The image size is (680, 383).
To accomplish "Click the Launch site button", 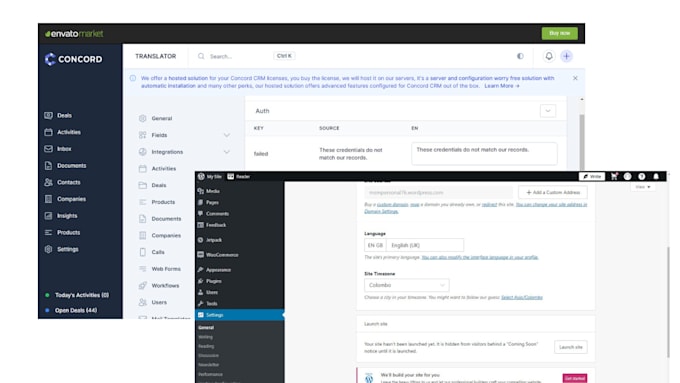I will pyautogui.click(x=571, y=347).
